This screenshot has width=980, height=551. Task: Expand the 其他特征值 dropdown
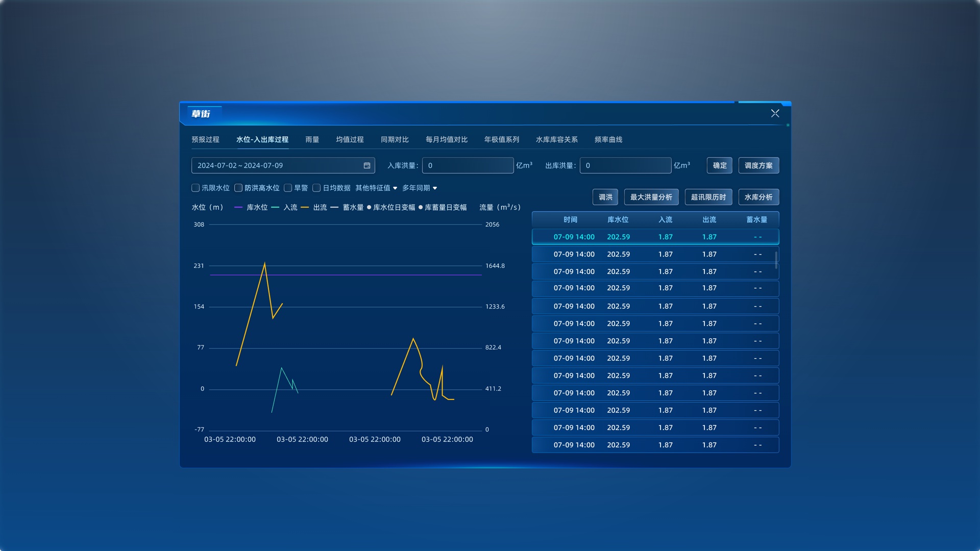click(376, 188)
